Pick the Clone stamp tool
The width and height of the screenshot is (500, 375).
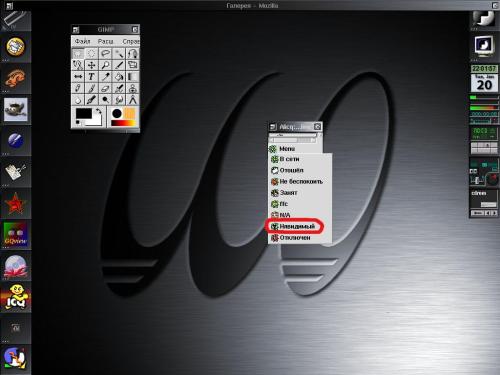click(x=132, y=88)
